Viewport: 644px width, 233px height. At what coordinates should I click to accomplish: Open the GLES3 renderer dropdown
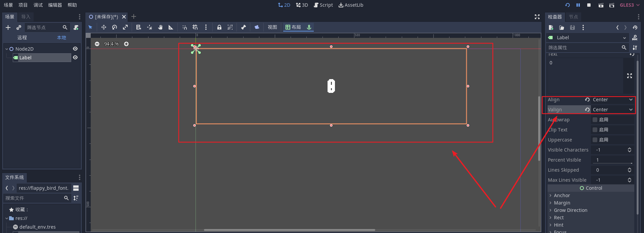[x=630, y=5]
